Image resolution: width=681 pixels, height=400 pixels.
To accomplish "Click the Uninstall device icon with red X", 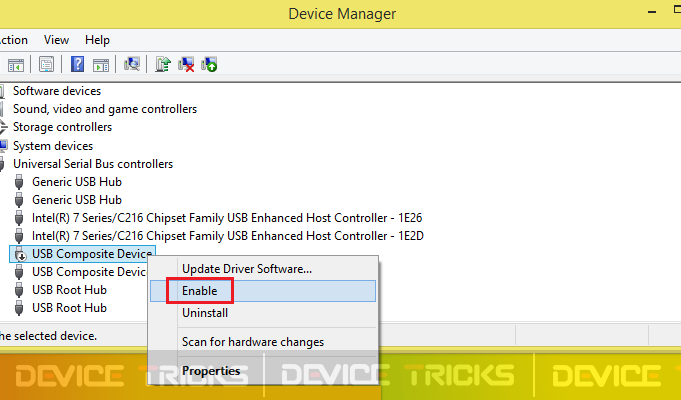I will [x=186, y=65].
